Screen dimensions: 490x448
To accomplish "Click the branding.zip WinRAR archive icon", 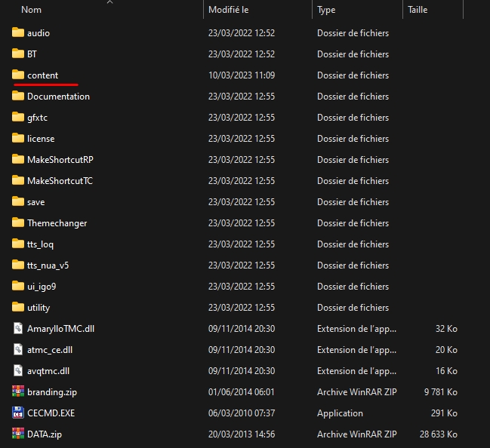I will [x=19, y=392].
